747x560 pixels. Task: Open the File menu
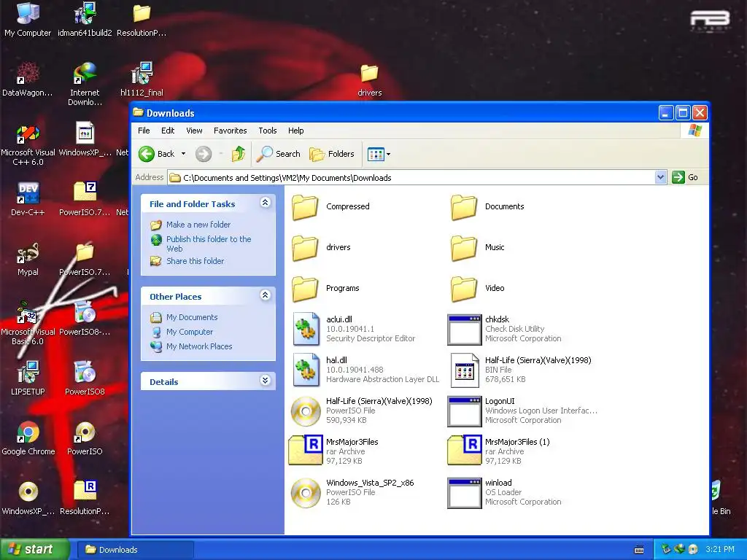pos(144,131)
